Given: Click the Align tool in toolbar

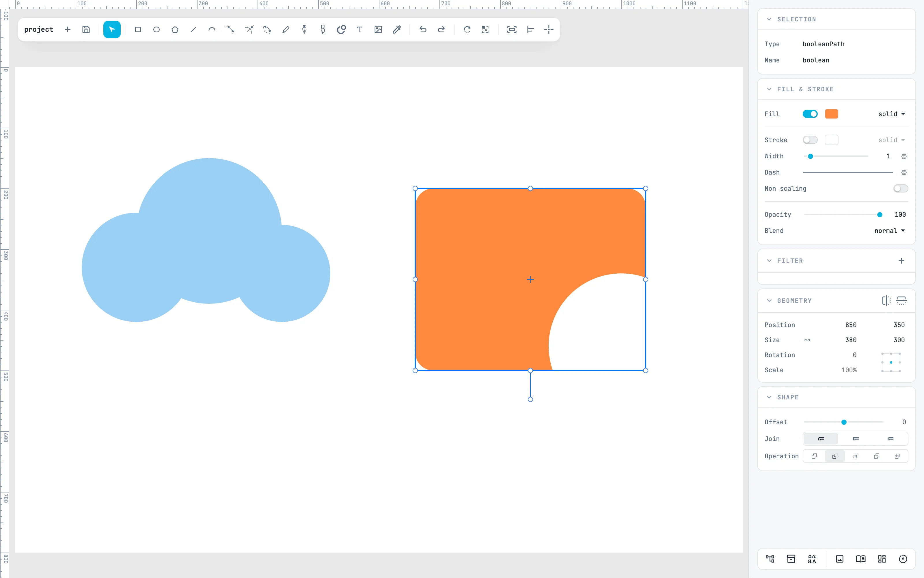Looking at the screenshot, I should tap(530, 29).
